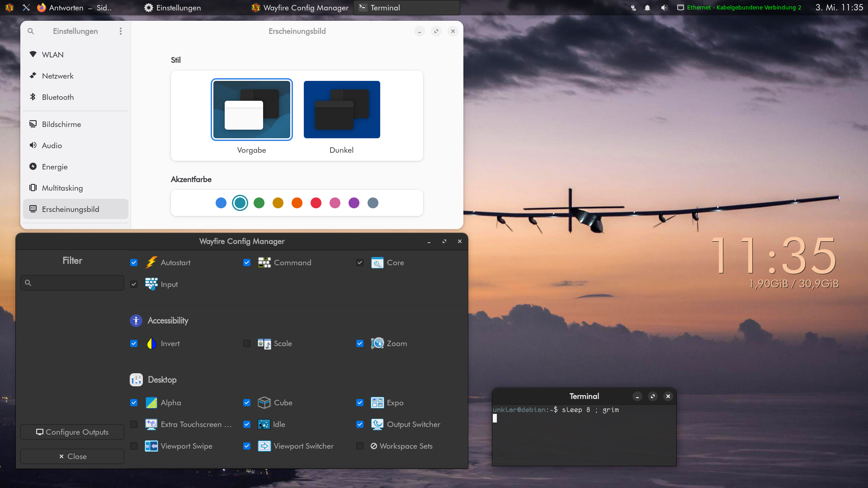Open the Zoom magnifier plugin icon
Image resolution: width=868 pixels, height=488 pixels.
[x=377, y=343]
